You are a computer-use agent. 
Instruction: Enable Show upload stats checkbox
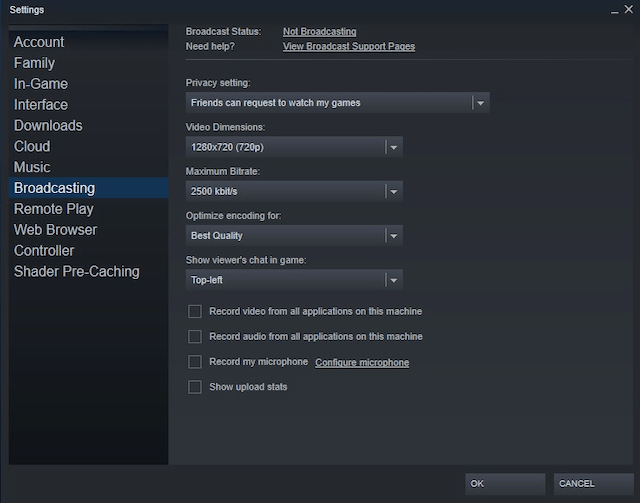(195, 387)
